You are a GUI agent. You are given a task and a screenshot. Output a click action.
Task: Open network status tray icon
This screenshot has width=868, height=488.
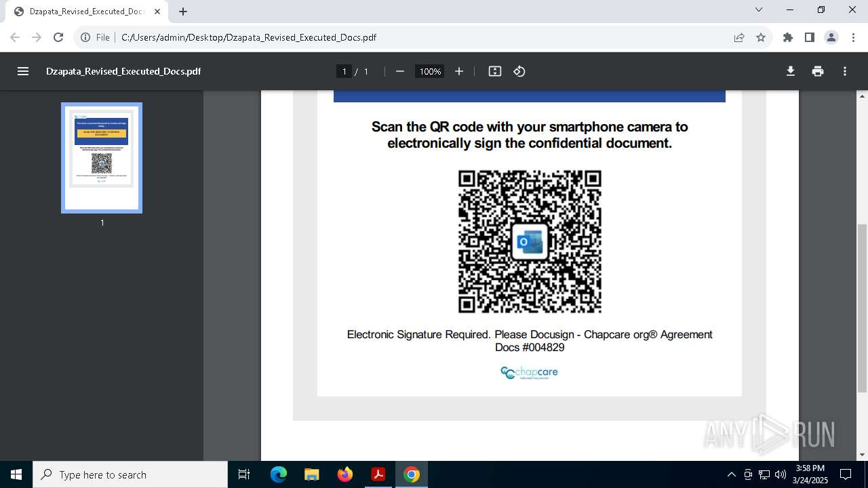[764, 474]
